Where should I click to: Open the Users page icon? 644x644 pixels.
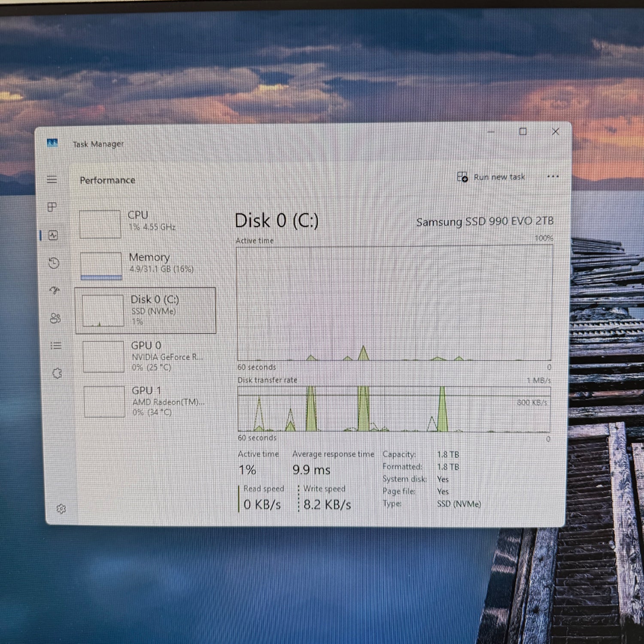(x=55, y=318)
